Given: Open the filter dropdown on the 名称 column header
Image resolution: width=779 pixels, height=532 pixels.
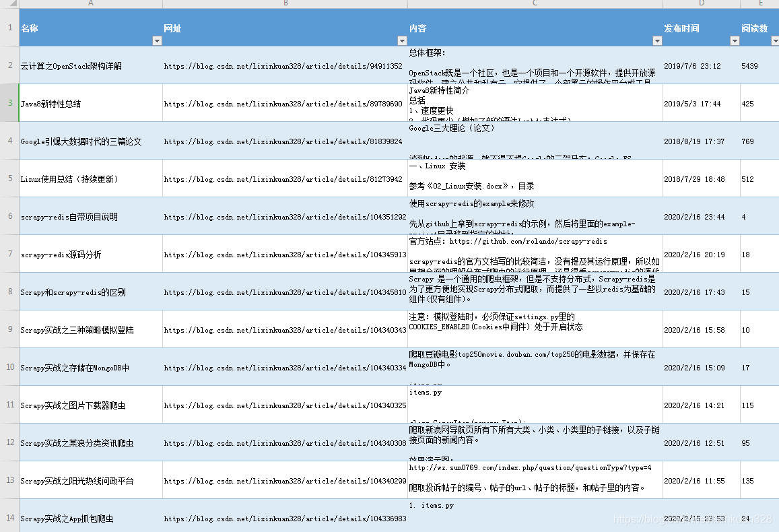Looking at the screenshot, I should [157, 40].
